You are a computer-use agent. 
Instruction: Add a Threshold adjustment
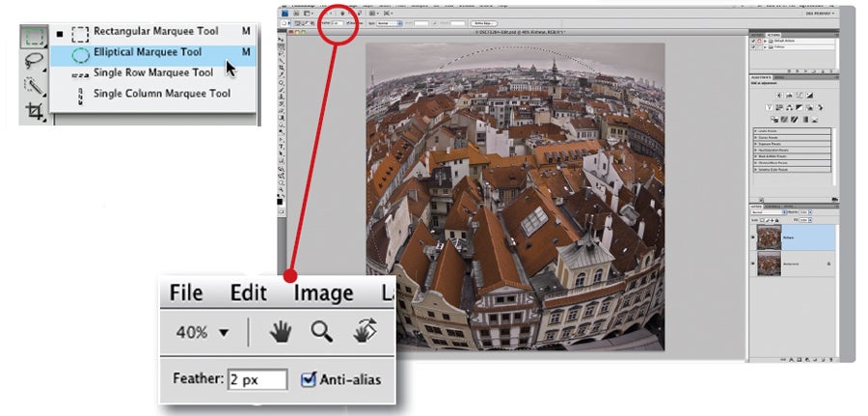click(795, 119)
